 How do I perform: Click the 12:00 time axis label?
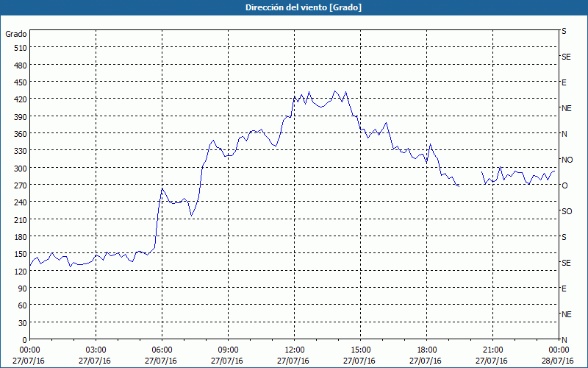point(293,350)
